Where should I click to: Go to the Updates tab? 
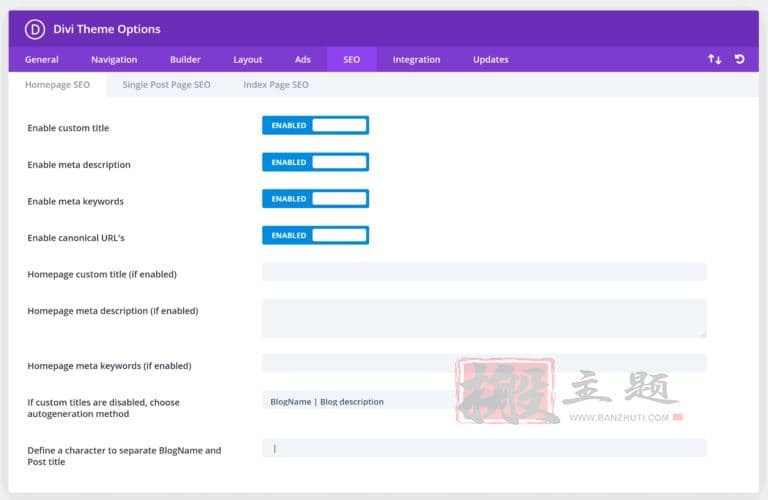coord(491,60)
